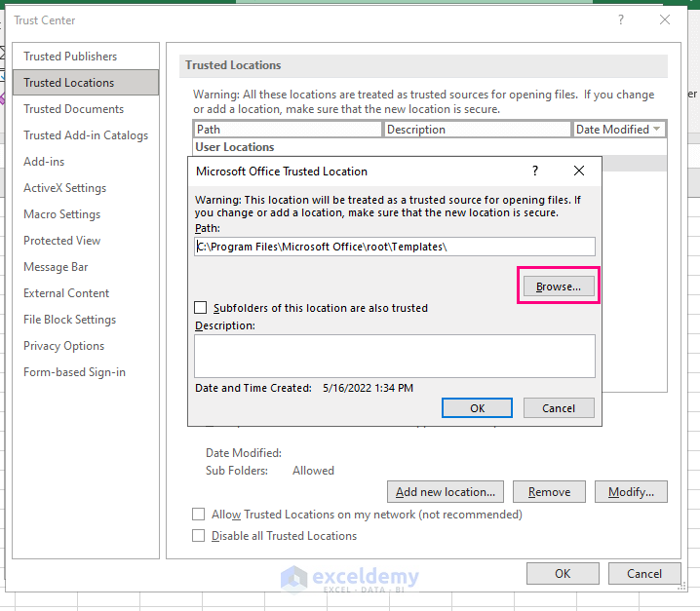The width and height of the screenshot is (700, 611).
Task: Sort by Date Modified column header
Action: [619, 130]
